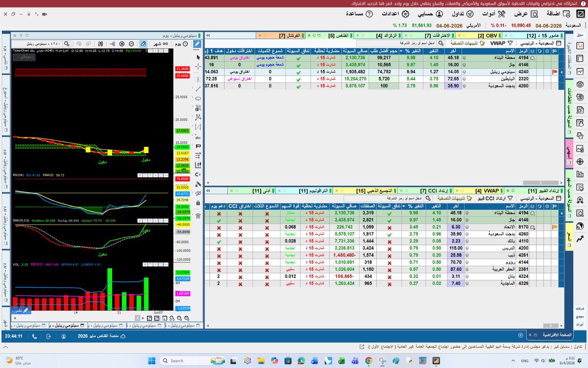
Task: Click the trash icon in drawing tools column
Action: [197, 215]
